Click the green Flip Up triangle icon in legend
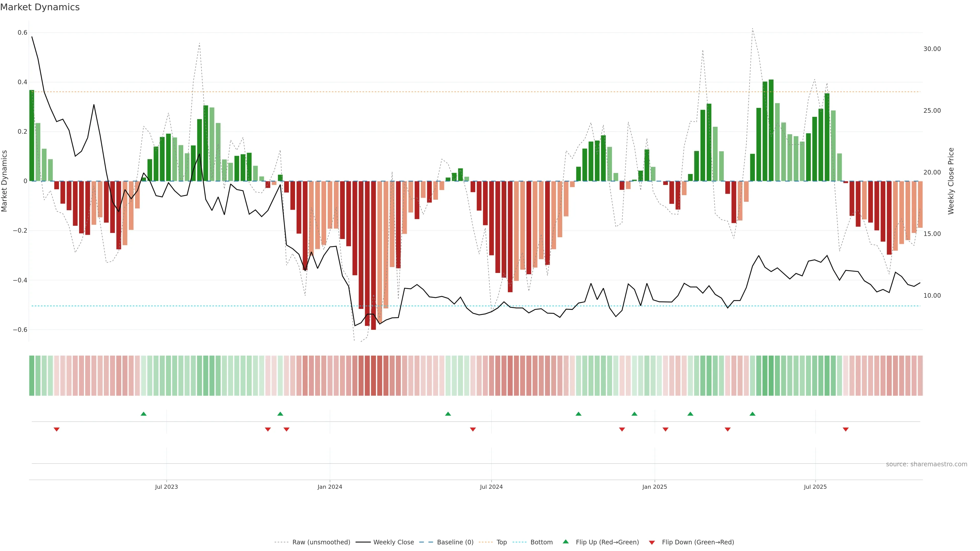The width and height of the screenshot is (980, 551). (x=566, y=542)
